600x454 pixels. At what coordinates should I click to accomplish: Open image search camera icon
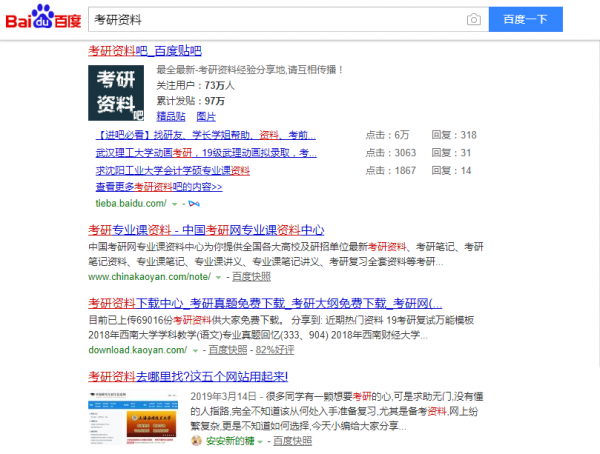[474, 19]
